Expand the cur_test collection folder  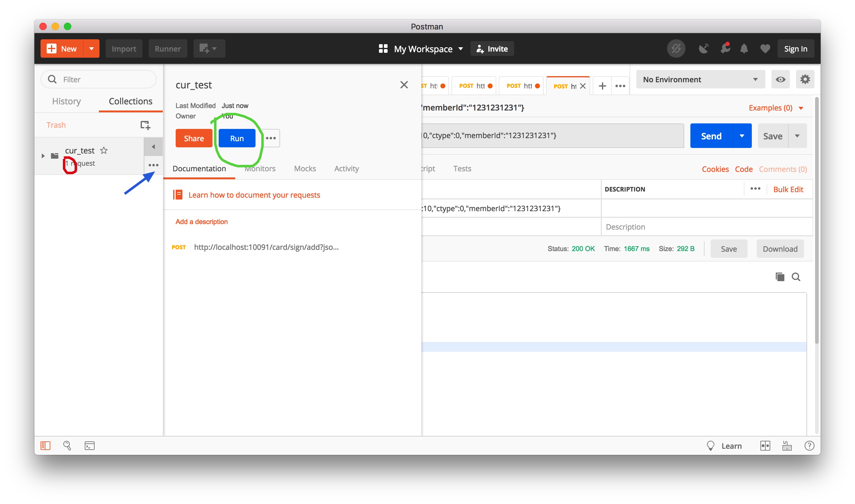[x=43, y=156]
